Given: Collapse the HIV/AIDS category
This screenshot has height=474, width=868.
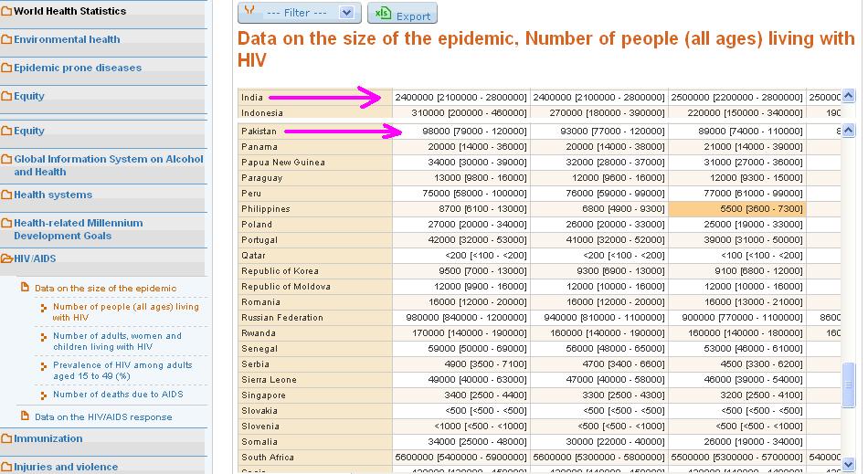Looking at the screenshot, I should click(33, 259).
